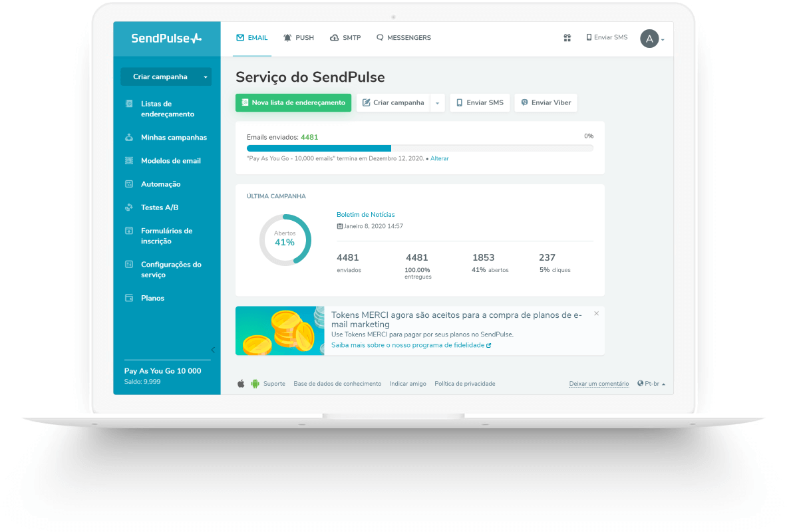The height and width of the screenshot is (532, 787).
Task: Switch to the PUSH tab
Action: coord(299,38)
